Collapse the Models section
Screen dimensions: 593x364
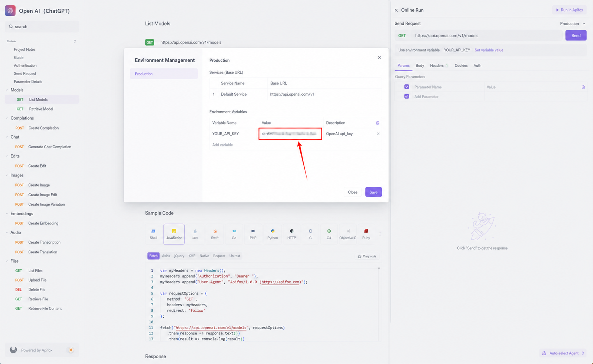[x=7, y=90]
